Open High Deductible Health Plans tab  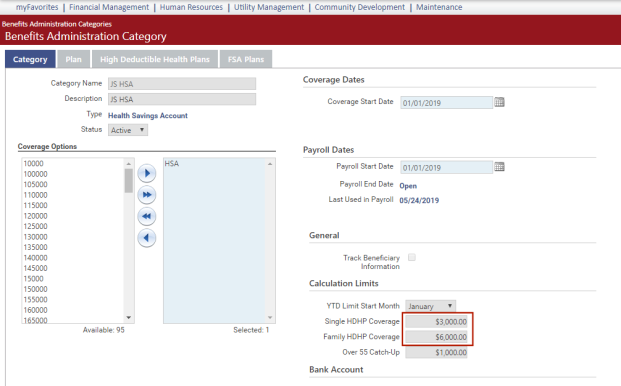point(155,59)
